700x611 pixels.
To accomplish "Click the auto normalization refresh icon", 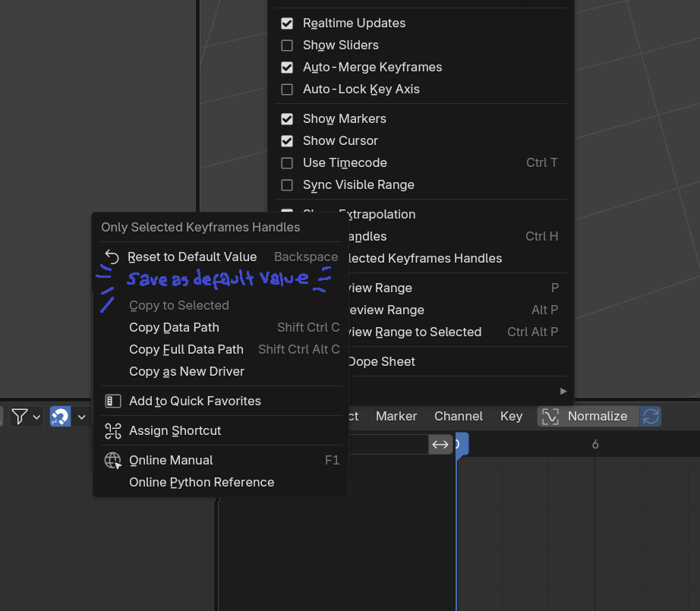I will (651, 417).
